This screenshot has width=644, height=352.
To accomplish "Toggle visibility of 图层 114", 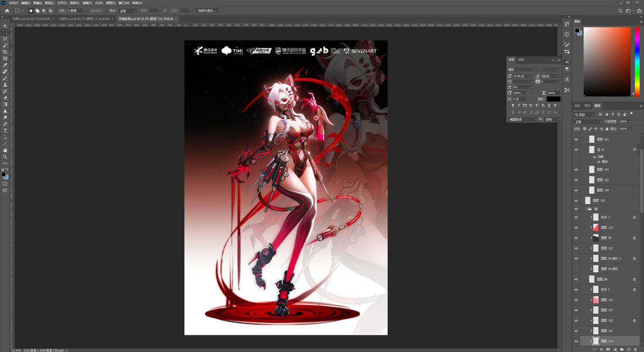I will tap(576, 341).
